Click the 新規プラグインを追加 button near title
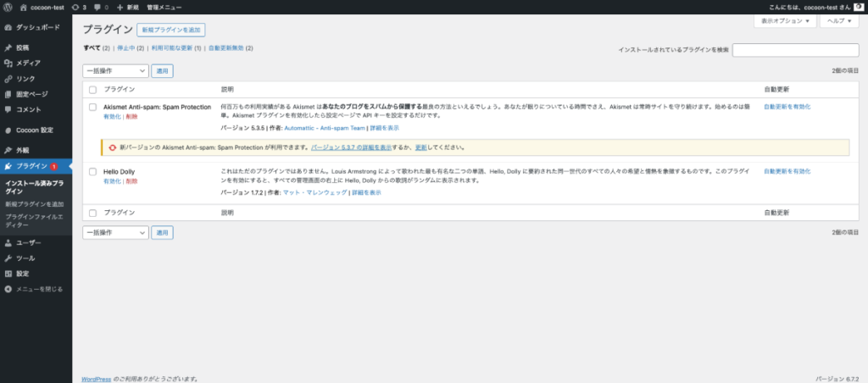The image size is (868, 383). pos(171,30)
